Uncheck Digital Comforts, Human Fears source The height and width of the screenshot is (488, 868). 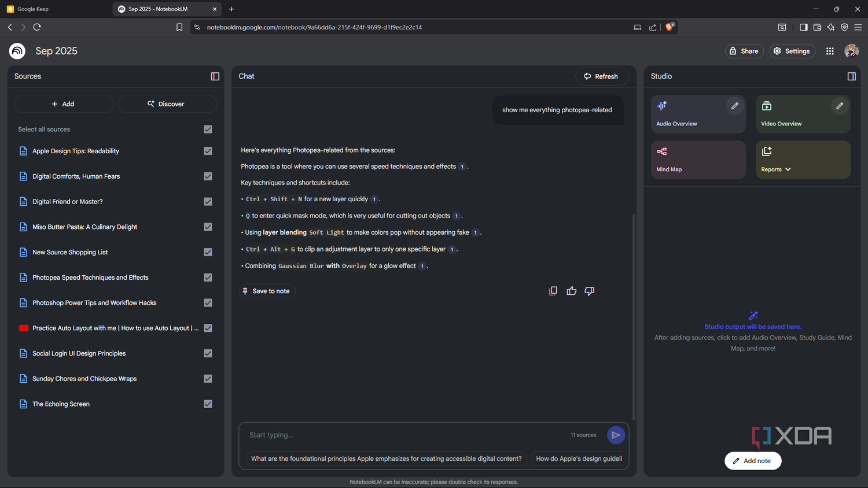coord(208,176)
